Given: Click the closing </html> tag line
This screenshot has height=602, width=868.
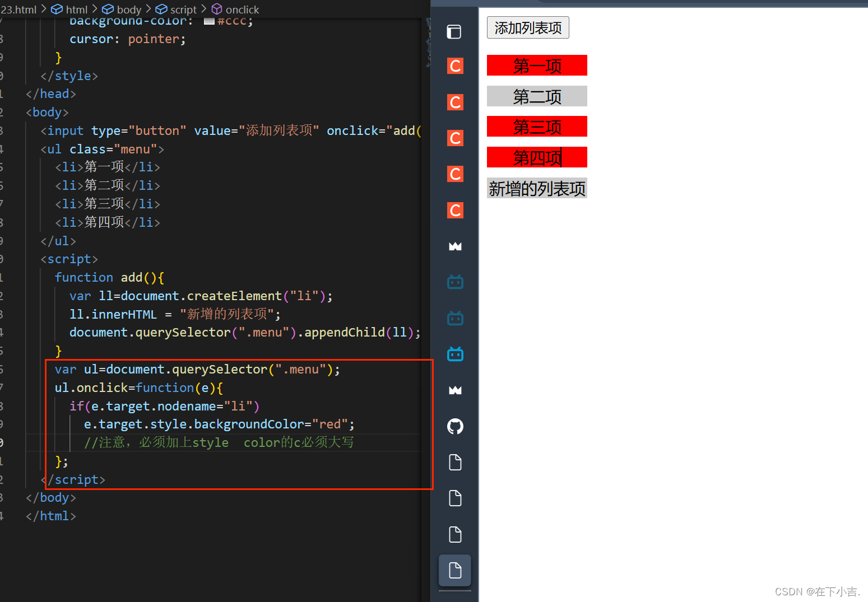Looking at the screenshot, I should 50,516.
